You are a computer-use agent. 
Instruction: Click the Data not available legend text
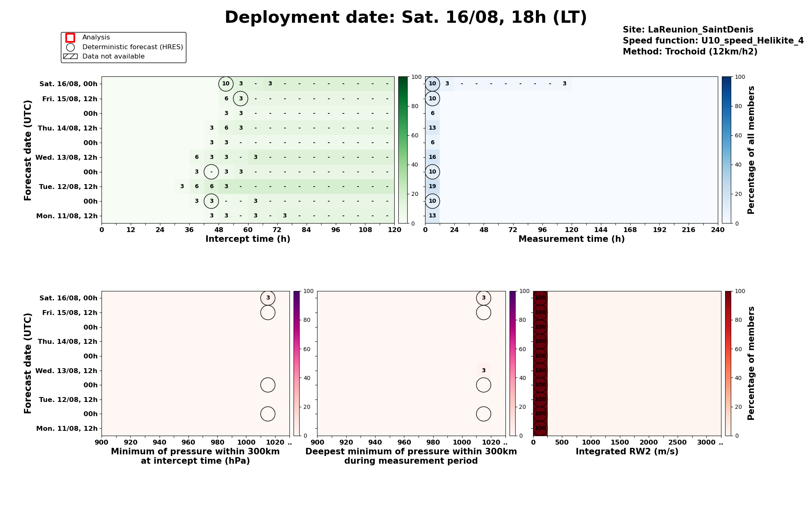(113, 56)
